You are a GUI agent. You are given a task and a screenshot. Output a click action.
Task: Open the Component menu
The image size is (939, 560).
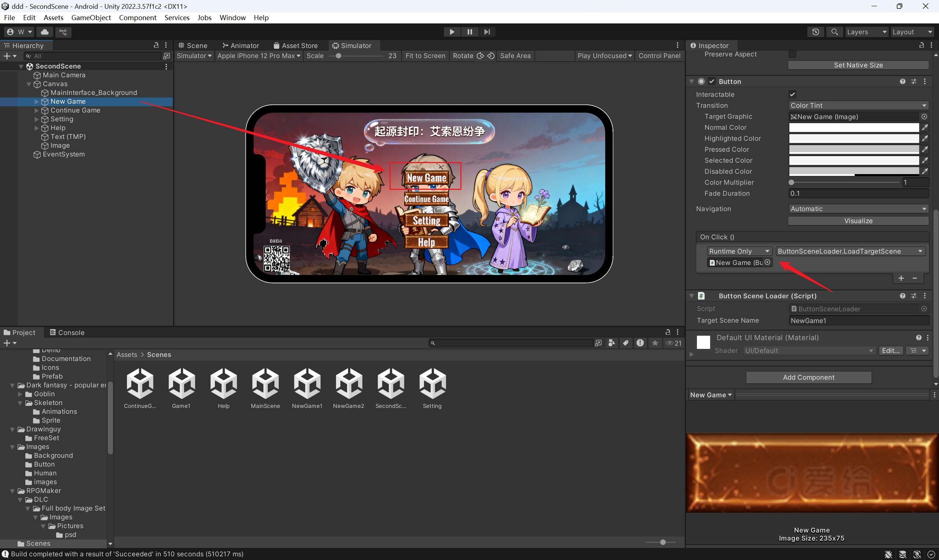(138, 18)
